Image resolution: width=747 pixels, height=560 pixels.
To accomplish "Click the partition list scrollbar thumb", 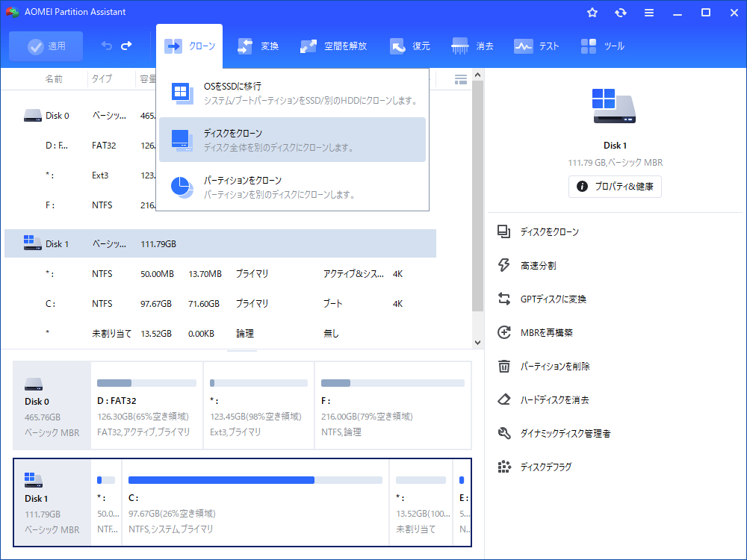I will (x=478, y=196).
